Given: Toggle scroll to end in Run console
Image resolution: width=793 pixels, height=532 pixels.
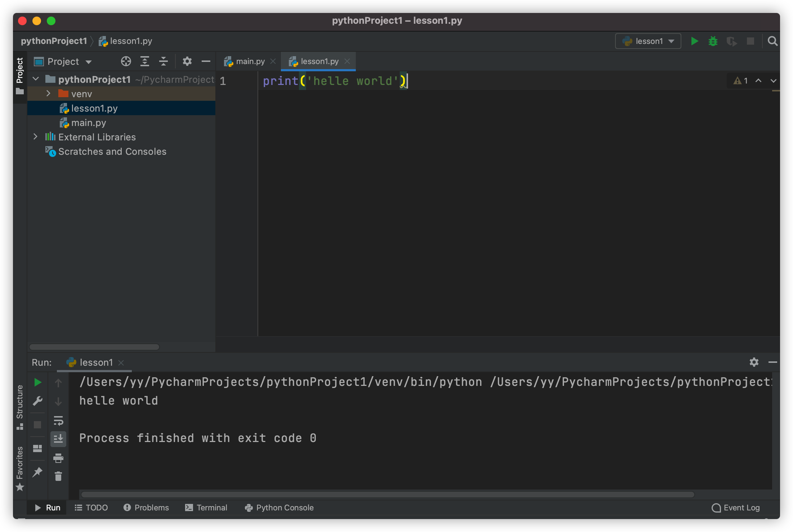Looking at the screenshot, I should pyautogui.click(x=58, y=439).
